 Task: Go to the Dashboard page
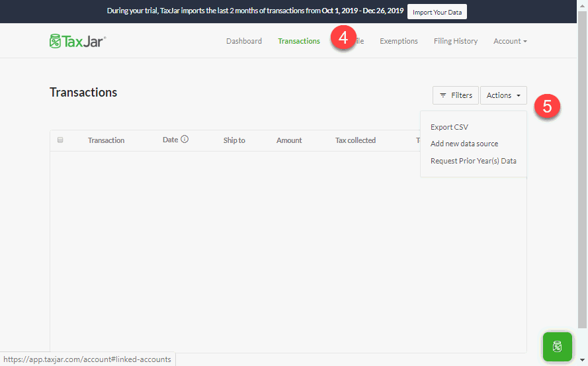pos(243,41)
